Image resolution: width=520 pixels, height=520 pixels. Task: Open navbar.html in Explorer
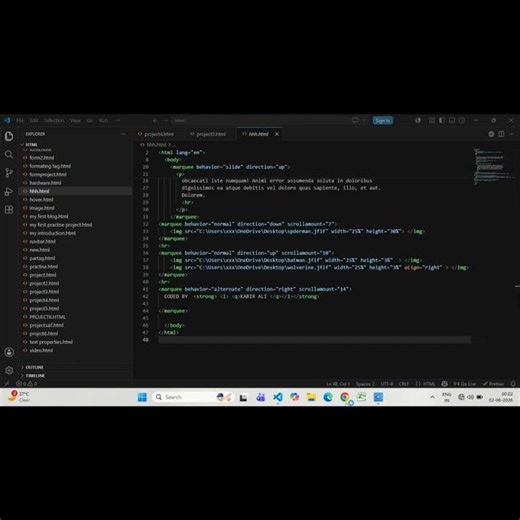click(43, 241)
